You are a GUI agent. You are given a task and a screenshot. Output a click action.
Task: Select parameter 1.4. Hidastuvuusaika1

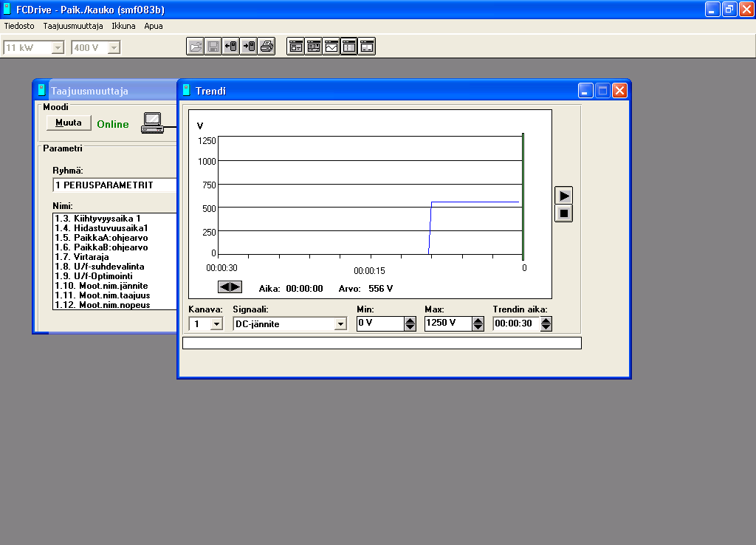click(x=114, y=228)
